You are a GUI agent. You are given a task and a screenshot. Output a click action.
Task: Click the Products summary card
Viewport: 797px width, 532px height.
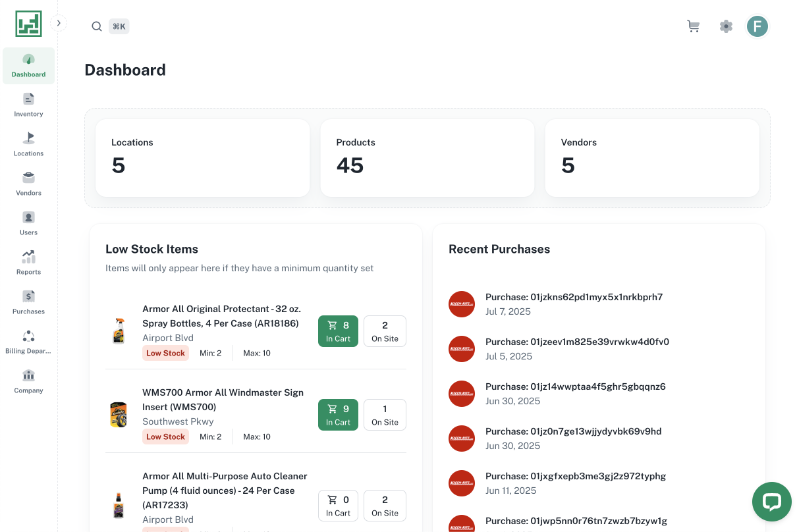(x=427, y=158)
